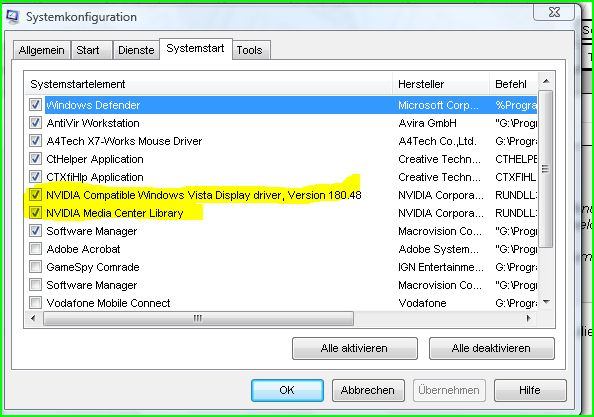Click the CTHELPE command cell

coord(516,159)
